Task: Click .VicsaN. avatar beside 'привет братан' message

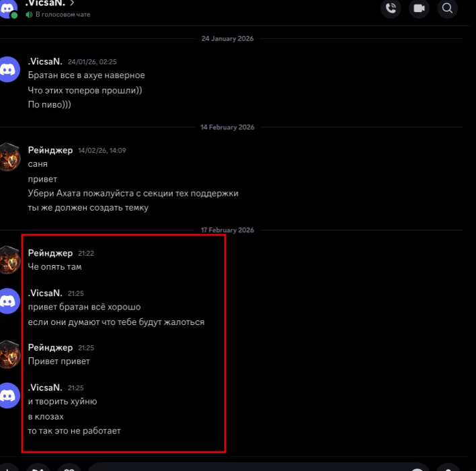Action: [9, 301]
